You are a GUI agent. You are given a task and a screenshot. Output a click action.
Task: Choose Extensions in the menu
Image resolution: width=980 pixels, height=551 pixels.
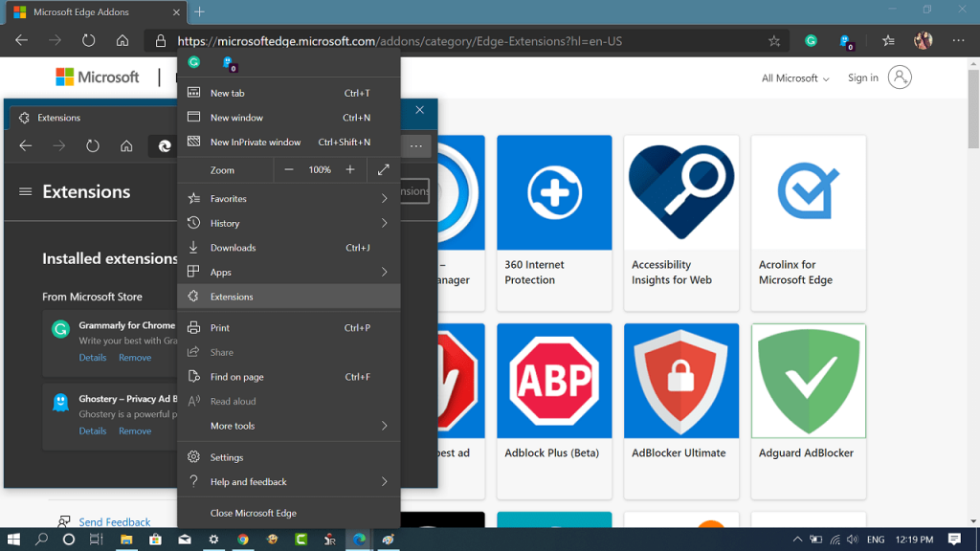[x=289, y=297]
